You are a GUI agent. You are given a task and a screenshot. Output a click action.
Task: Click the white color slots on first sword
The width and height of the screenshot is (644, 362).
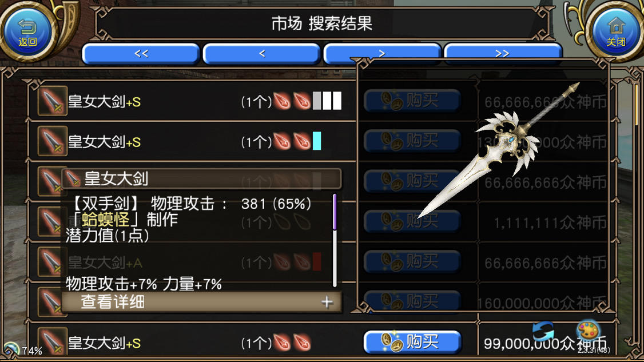pos(327,101)
